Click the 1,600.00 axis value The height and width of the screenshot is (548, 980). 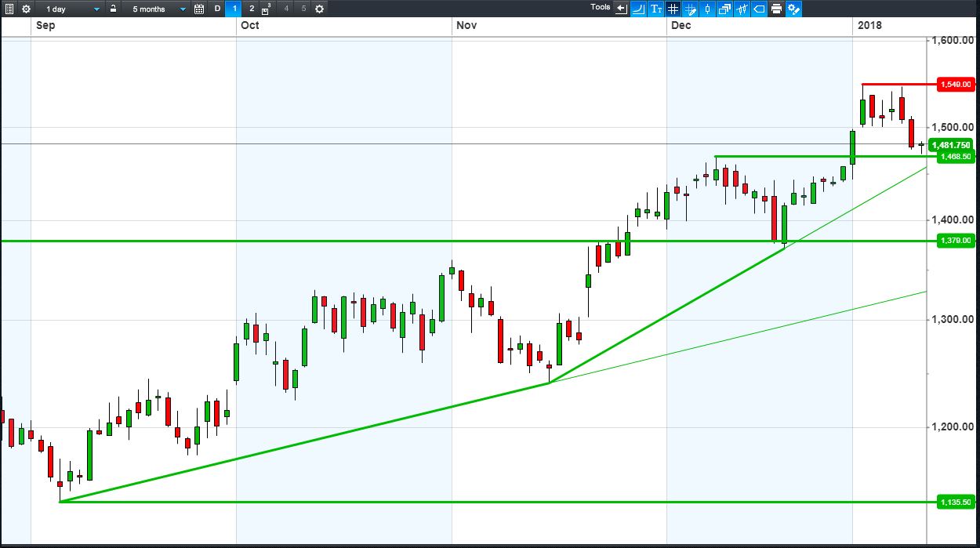(953, 41)
